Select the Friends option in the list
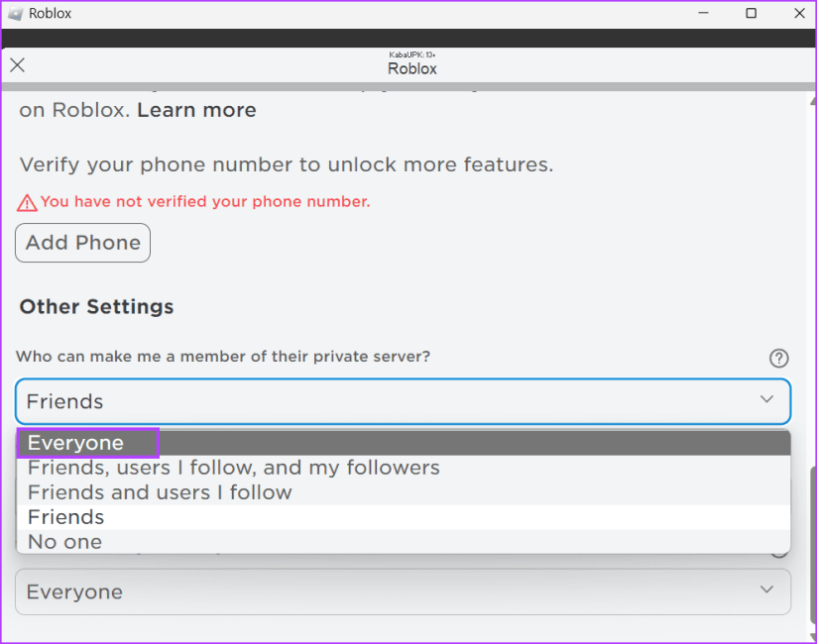Screen dimensions: 817x644 pyautogui.click(x=65, y=517)
